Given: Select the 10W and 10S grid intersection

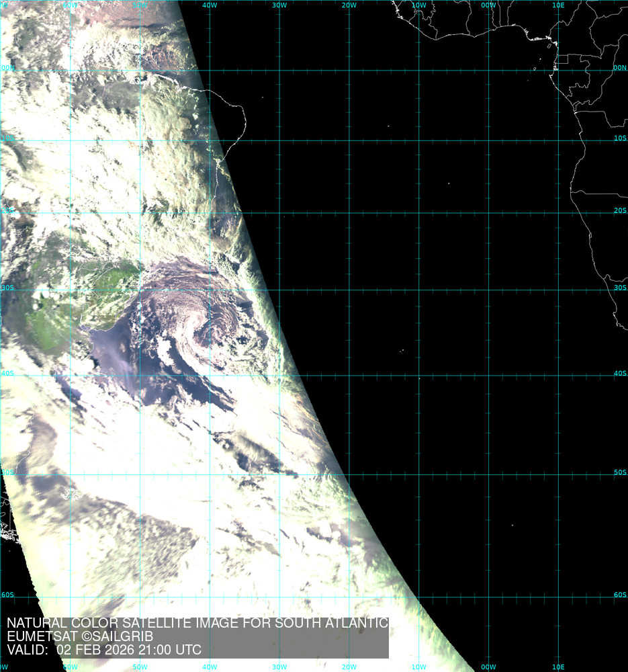Looking at the screenshot, I should point(419,141).
